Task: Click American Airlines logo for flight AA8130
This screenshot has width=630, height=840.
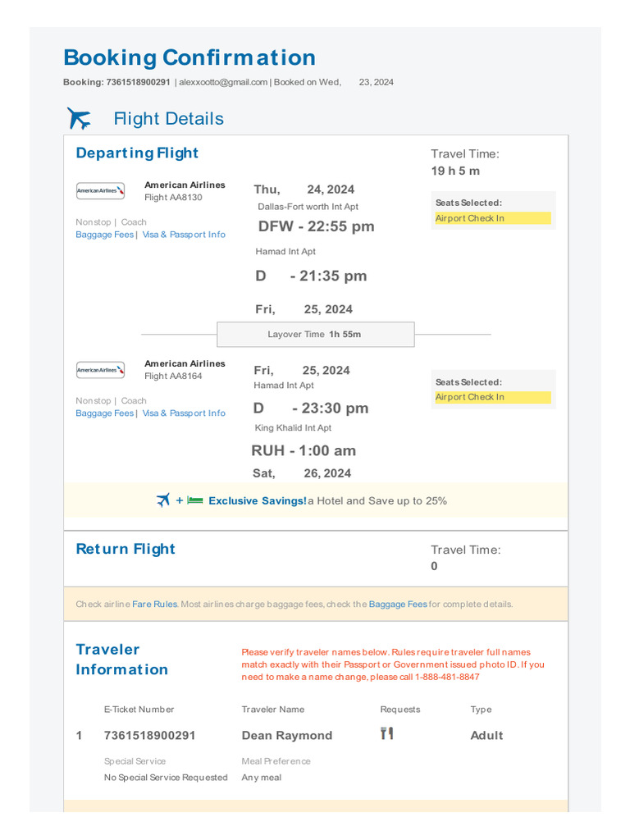Action: click(100, 190)
